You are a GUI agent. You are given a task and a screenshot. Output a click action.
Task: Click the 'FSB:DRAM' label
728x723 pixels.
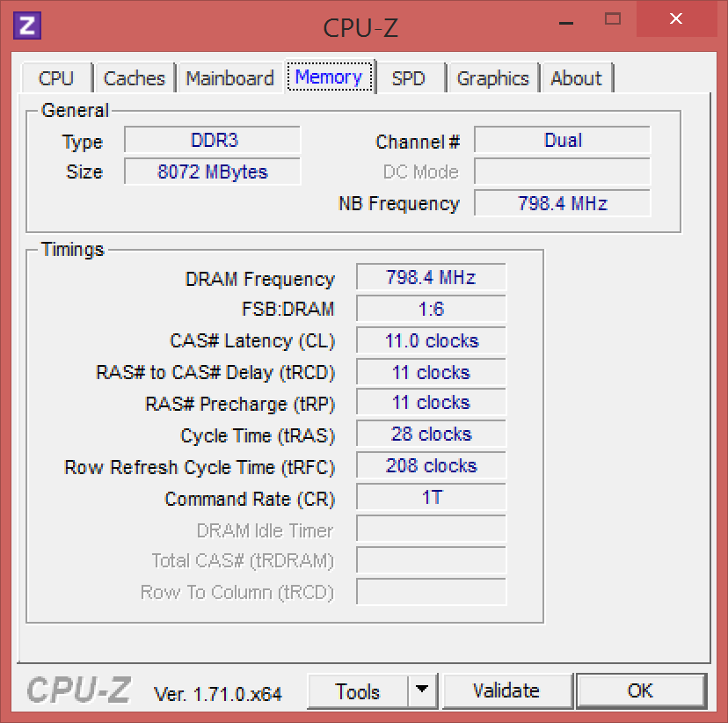point(288,310)
